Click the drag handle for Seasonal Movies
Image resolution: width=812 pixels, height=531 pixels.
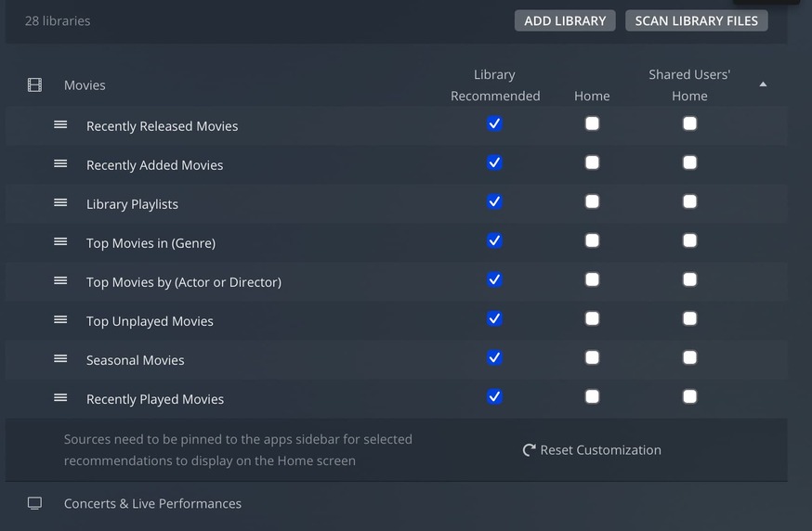click(x=60, y=358)
